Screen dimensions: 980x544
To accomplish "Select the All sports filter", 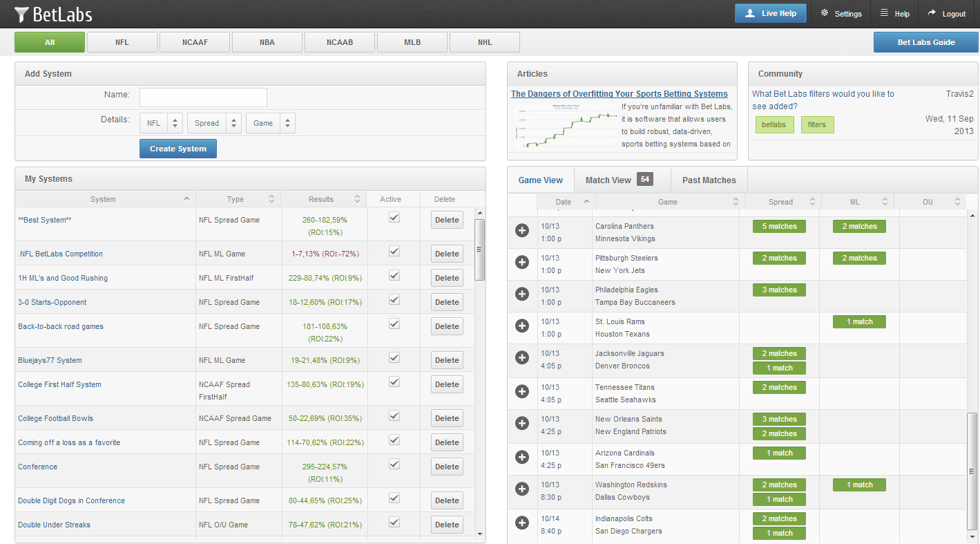I will pos(50,42).
